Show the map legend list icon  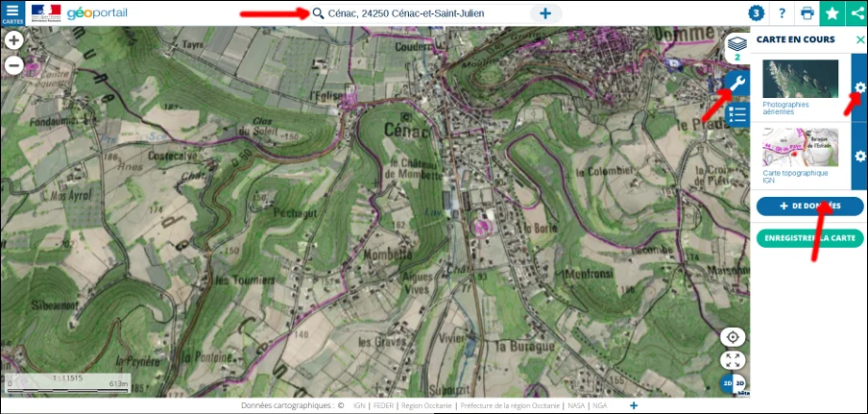pos(737,114)
